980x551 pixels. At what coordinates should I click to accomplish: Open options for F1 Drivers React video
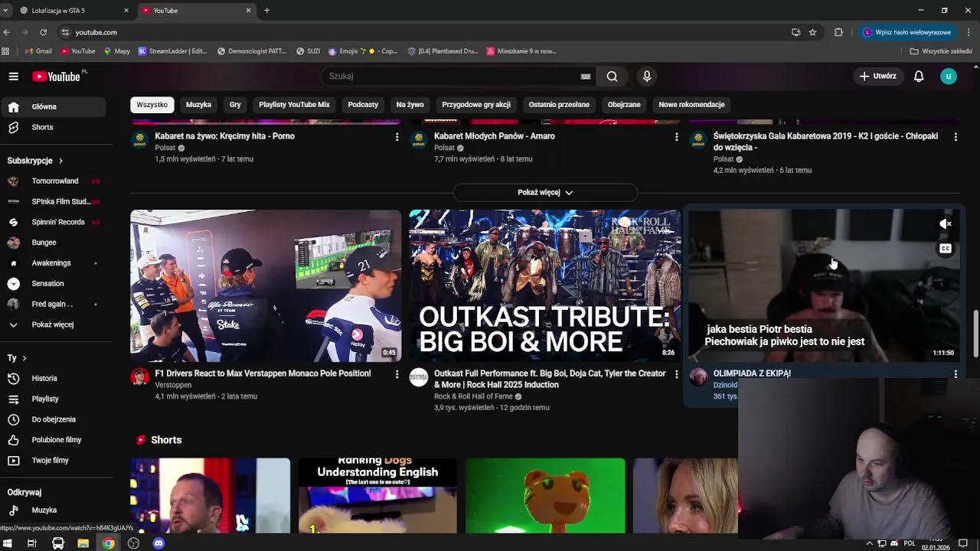point(397,373)
